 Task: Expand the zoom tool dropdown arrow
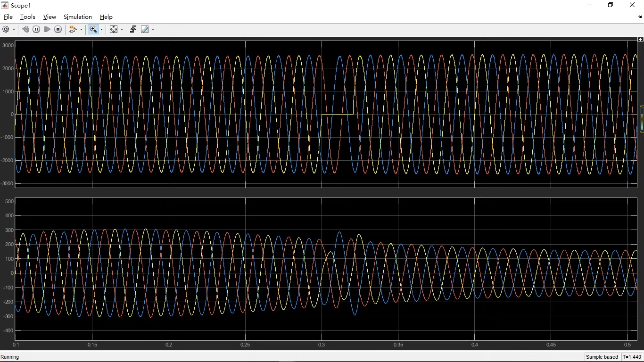click(101, 29)
